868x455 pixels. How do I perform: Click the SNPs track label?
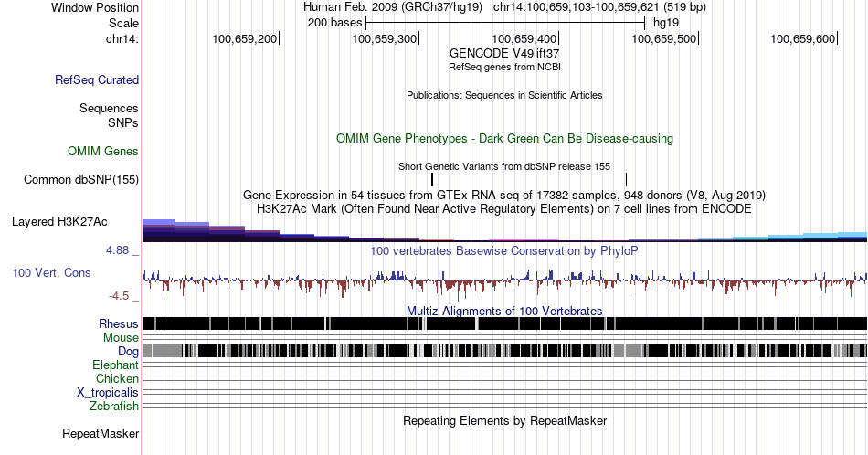(123, 122)
